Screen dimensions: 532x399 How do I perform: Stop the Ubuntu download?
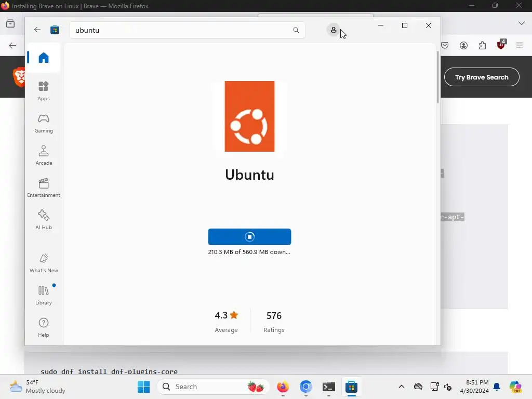point(249,237)
